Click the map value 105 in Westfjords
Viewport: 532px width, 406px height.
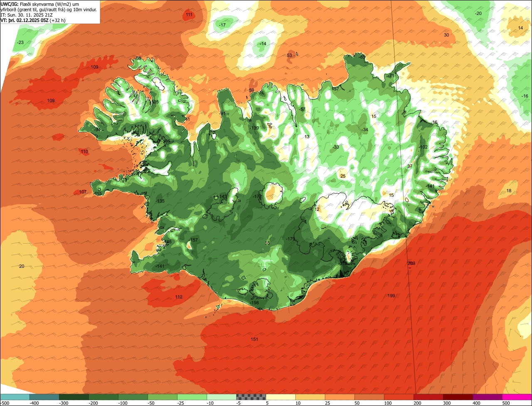point(155,102)
